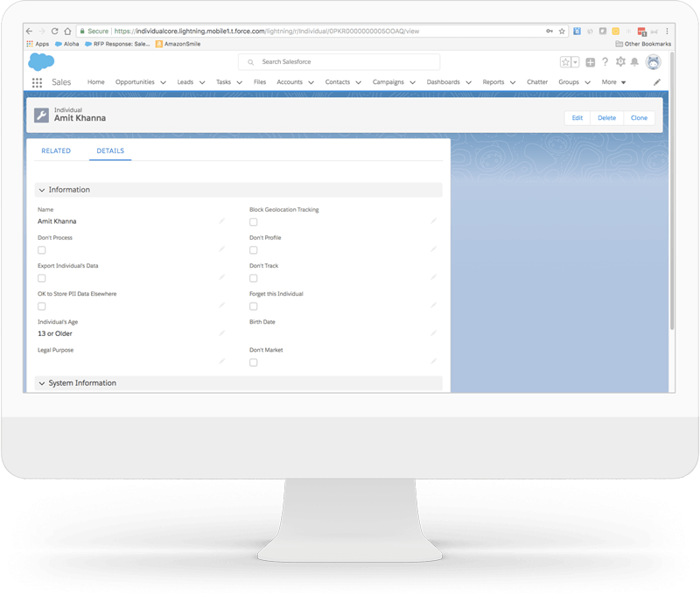Expand Opportunities dropdown chevron

click(x=163, y=82)
